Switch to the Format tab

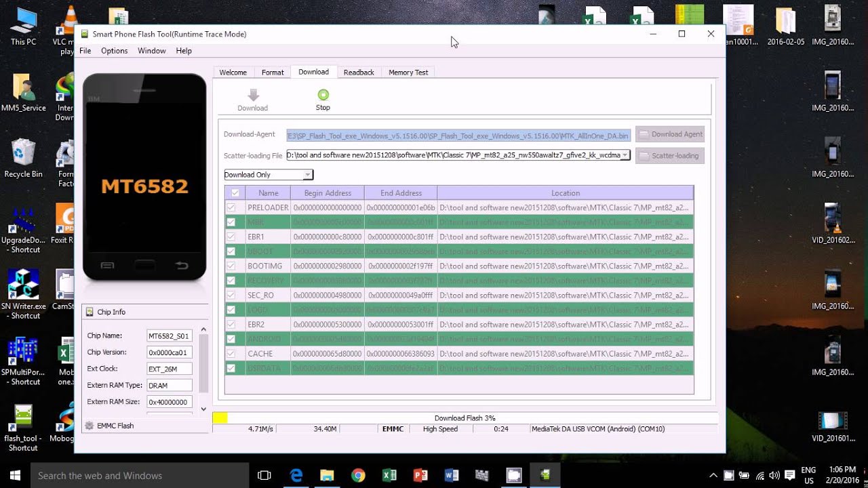point(273,73)
